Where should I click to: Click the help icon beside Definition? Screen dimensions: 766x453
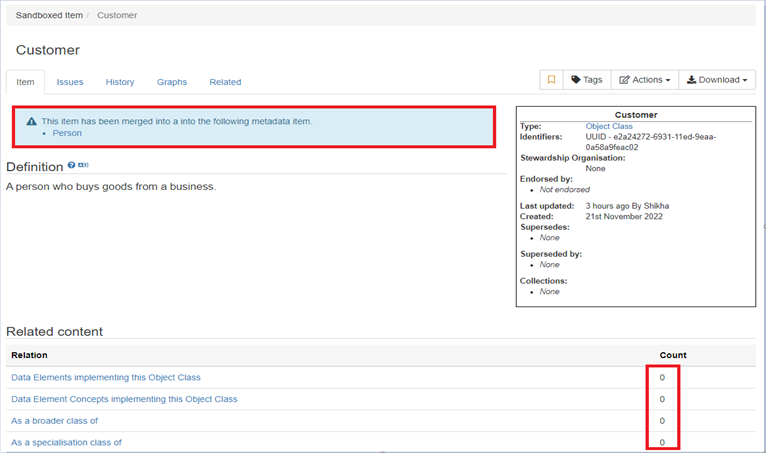point(72,165)
